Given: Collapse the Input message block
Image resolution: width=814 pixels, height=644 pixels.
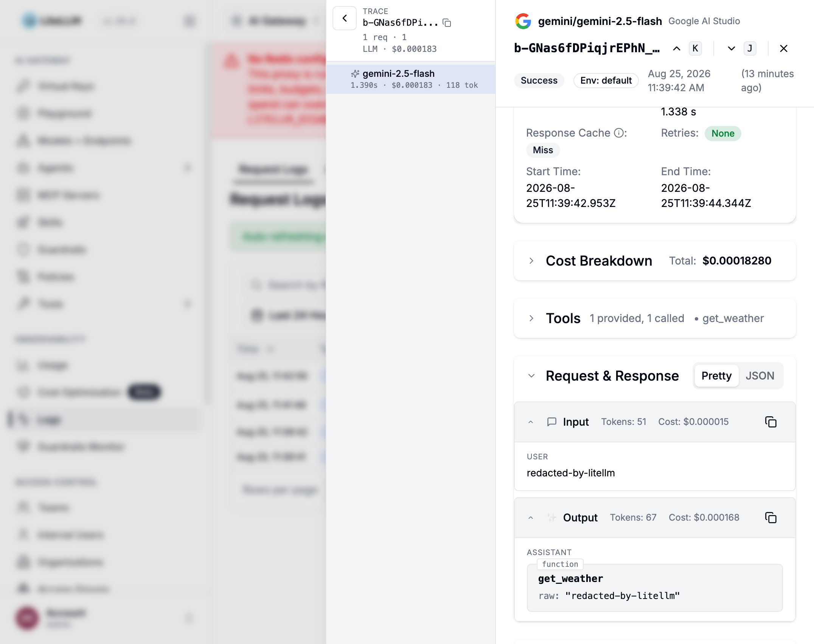Looking at the screenshot, I should coord(531,422).
